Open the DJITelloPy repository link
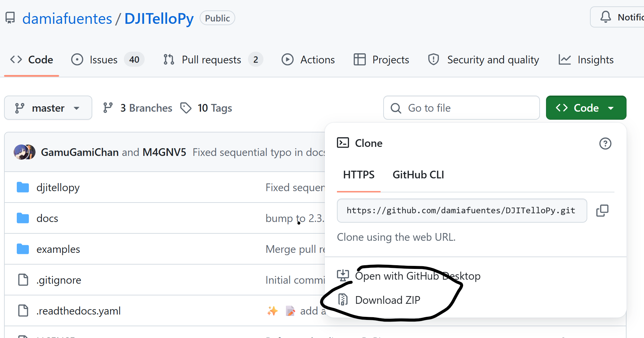 [x=159, y=18]
